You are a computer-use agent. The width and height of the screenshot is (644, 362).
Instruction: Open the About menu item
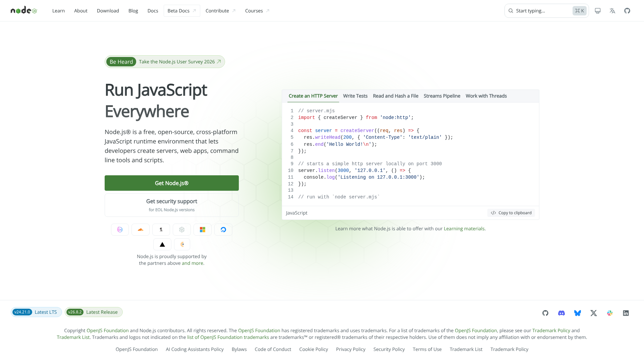[x=81, y=11]
